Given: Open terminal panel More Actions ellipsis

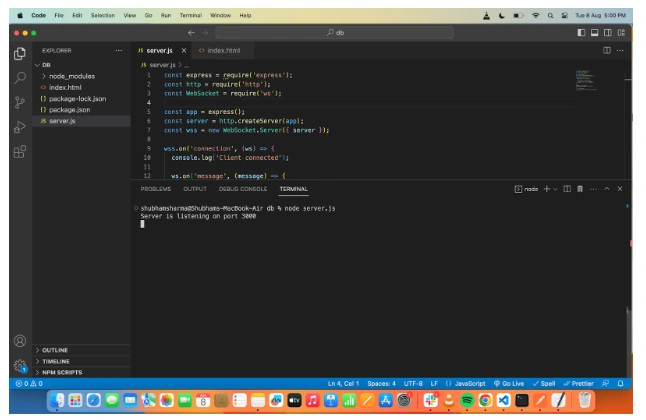Looking at the screenshot, I should click(593, 189).
